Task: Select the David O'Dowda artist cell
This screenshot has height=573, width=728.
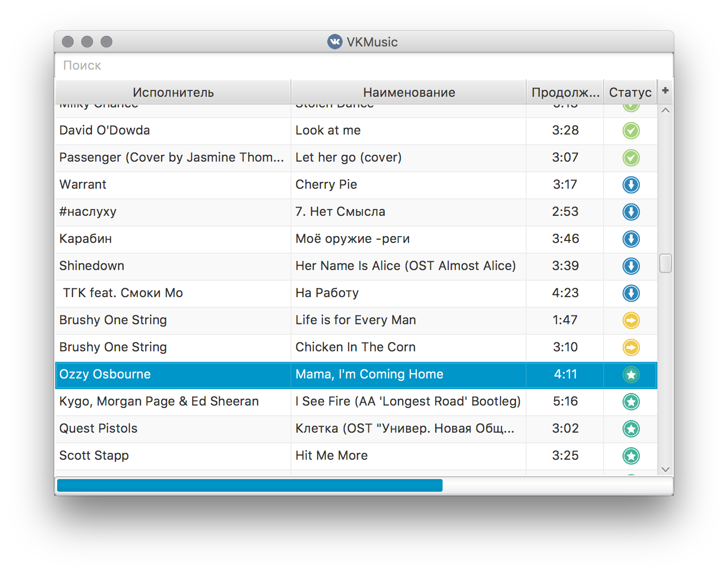Action: (173, 131)
